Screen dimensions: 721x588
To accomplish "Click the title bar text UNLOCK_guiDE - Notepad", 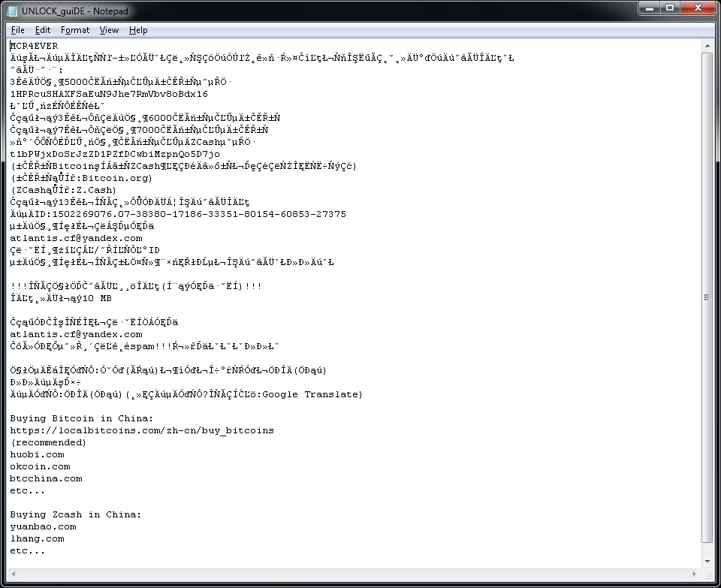I will (x=75, y=11).
